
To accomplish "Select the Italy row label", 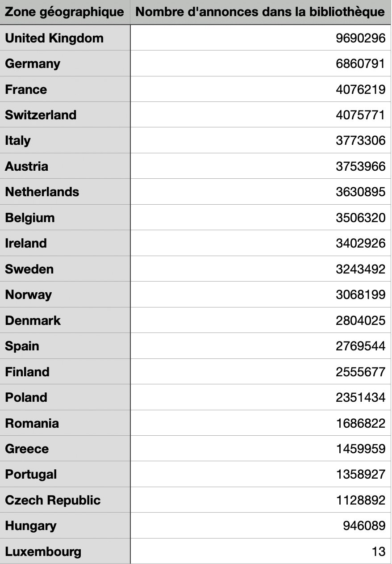I will click(x=18, y=140).
